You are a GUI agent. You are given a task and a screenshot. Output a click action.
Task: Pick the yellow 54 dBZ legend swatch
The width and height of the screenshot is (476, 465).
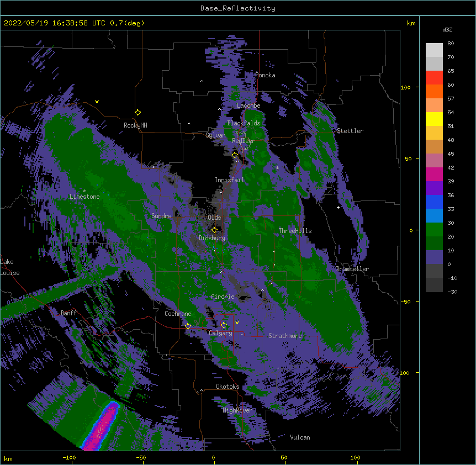(434, 119)
